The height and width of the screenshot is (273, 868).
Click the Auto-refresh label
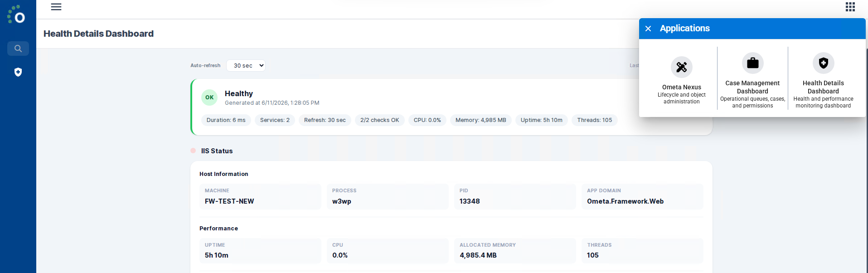tap(205, 65)
